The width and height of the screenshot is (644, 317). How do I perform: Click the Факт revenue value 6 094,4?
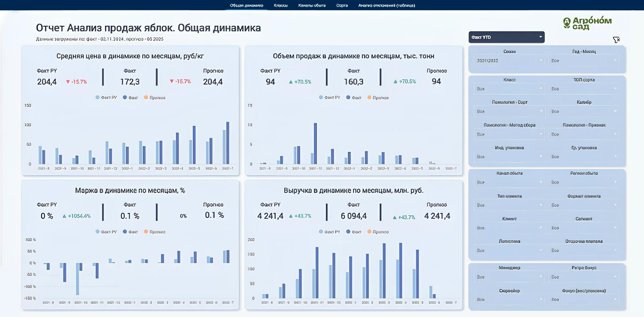(353, 216)
